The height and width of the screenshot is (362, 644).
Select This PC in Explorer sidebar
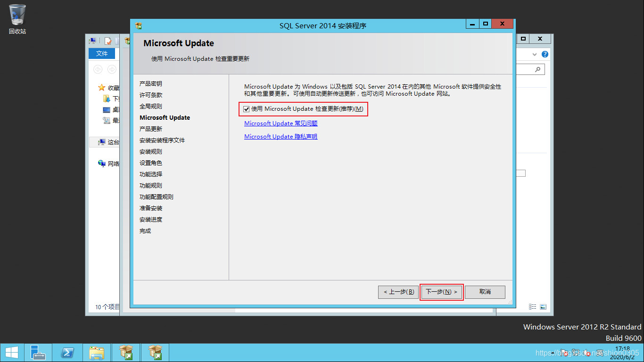(x=108, y=142)
